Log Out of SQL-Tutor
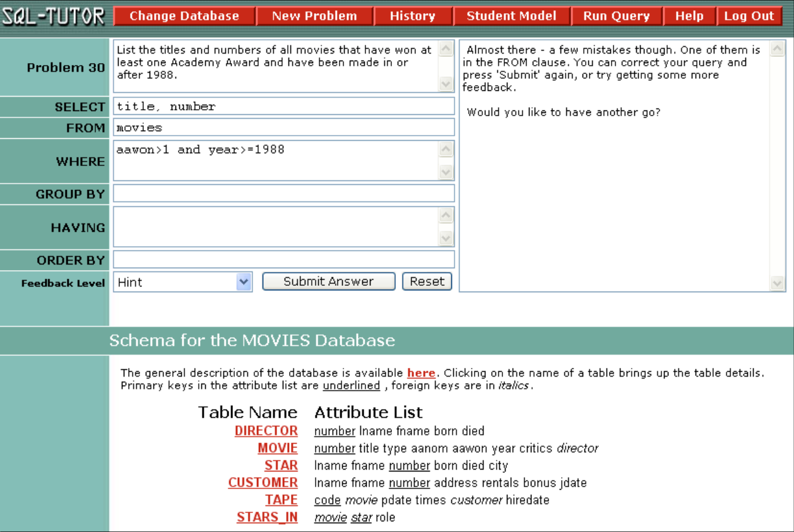This screenshot has height=532, width=794. tap(749, 16)
